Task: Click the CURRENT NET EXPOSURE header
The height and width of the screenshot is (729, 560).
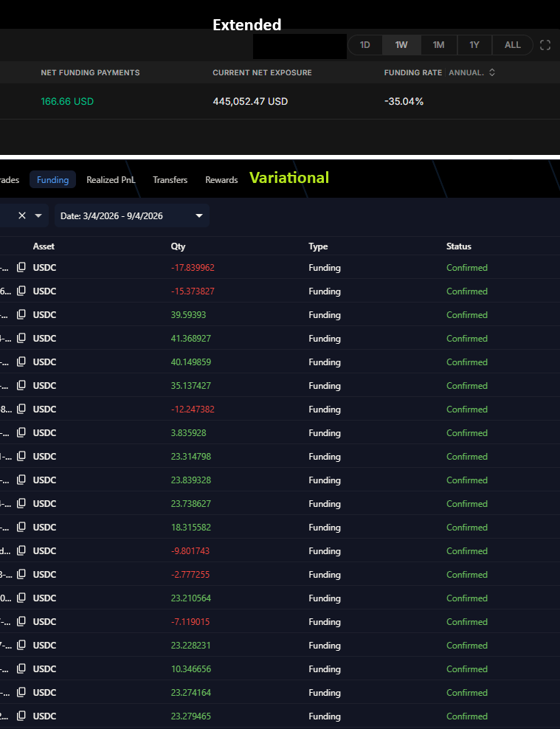Action: click(262, 72)
